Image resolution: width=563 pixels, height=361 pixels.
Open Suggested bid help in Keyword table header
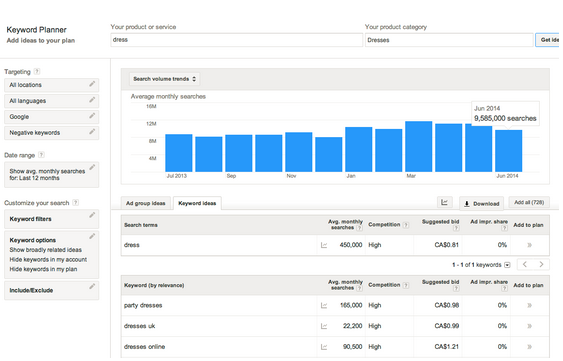pos(456,288)
